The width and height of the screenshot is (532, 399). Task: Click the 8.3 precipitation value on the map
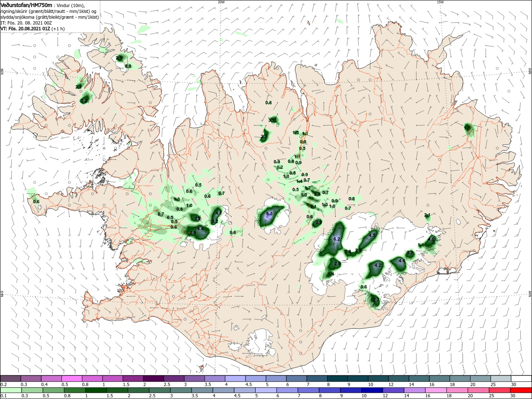click(x=269, y=214)
